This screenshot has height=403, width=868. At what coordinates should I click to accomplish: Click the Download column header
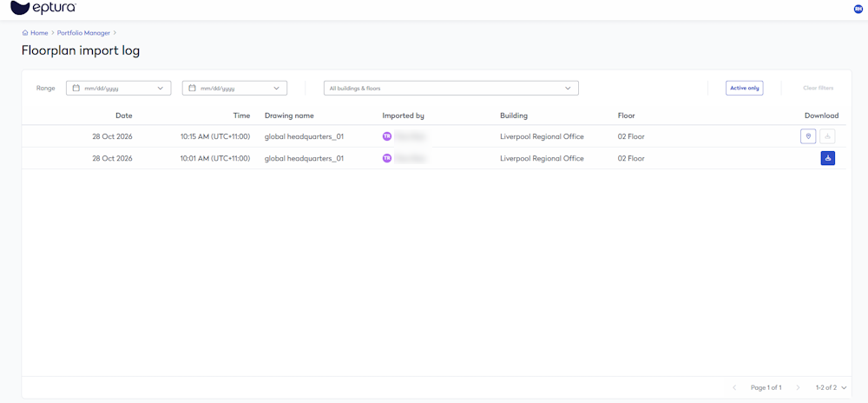point(821,116)
